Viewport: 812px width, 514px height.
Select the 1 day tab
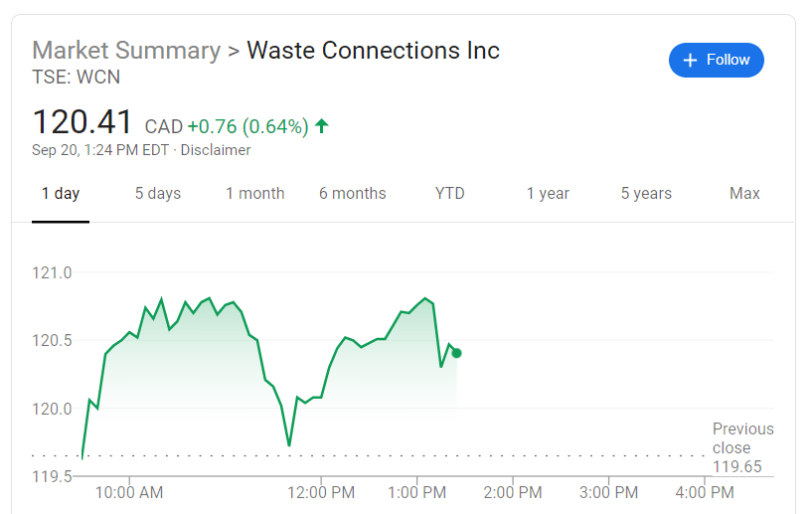[61, 194]
